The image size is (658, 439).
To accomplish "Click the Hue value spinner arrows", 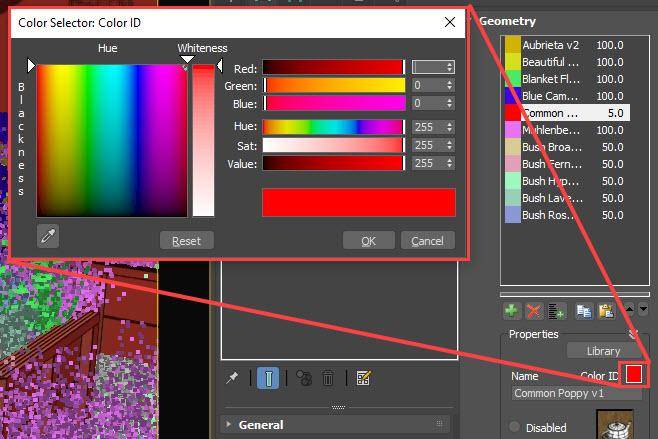I will (450, 127).
